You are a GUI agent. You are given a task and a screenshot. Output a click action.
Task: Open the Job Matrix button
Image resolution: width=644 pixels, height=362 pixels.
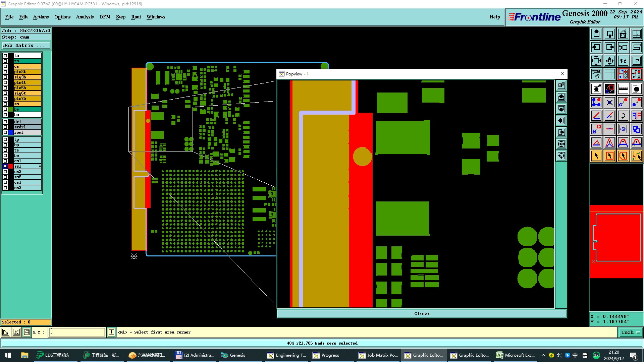26,46
